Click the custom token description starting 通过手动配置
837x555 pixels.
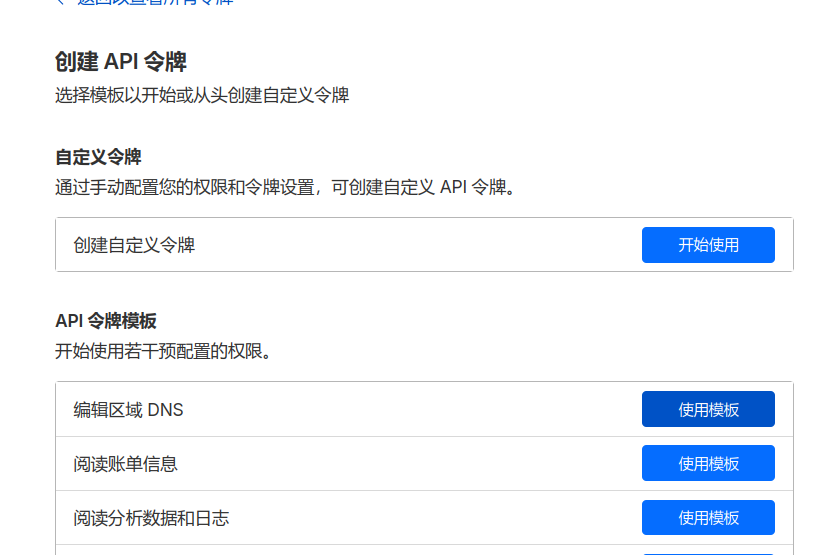(x=284, y=187)
